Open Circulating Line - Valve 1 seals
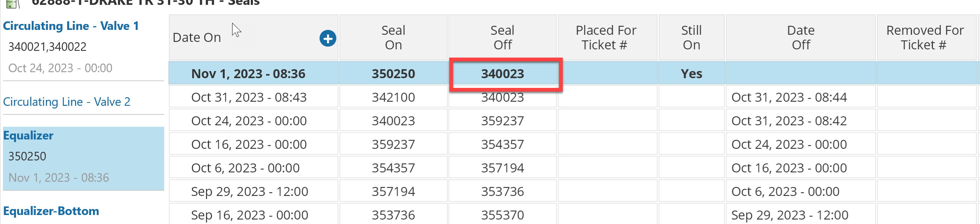980x224 pixels. 71,26
